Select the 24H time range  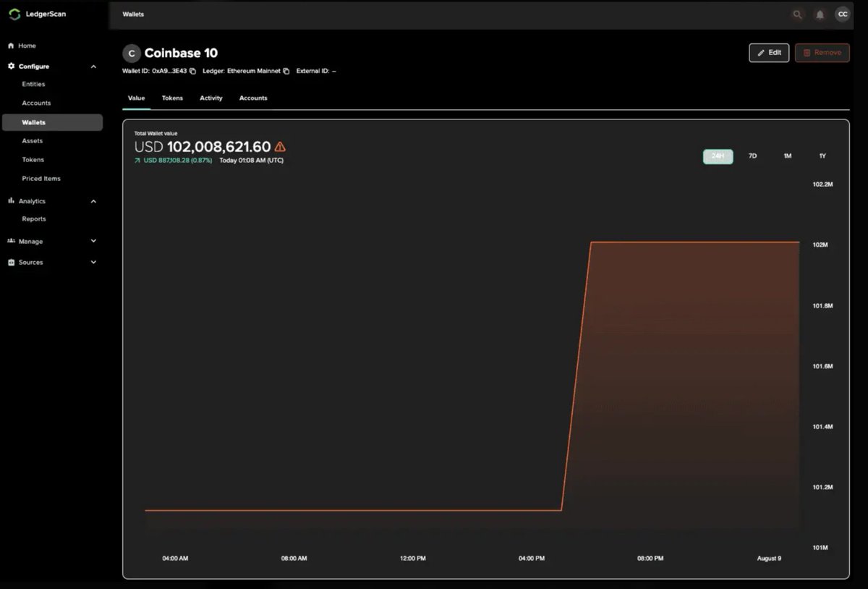(x=718, y=156)
